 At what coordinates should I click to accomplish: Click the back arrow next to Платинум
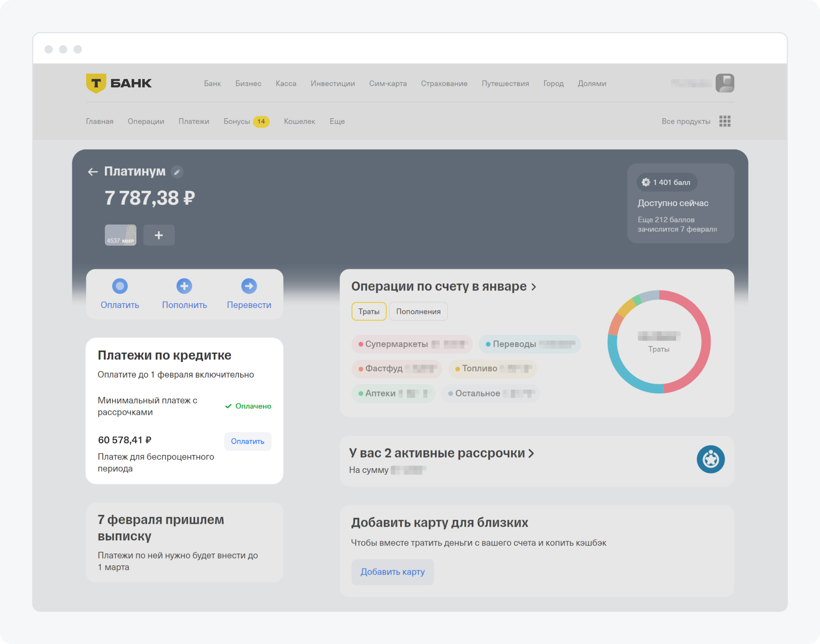pos(93,172)
